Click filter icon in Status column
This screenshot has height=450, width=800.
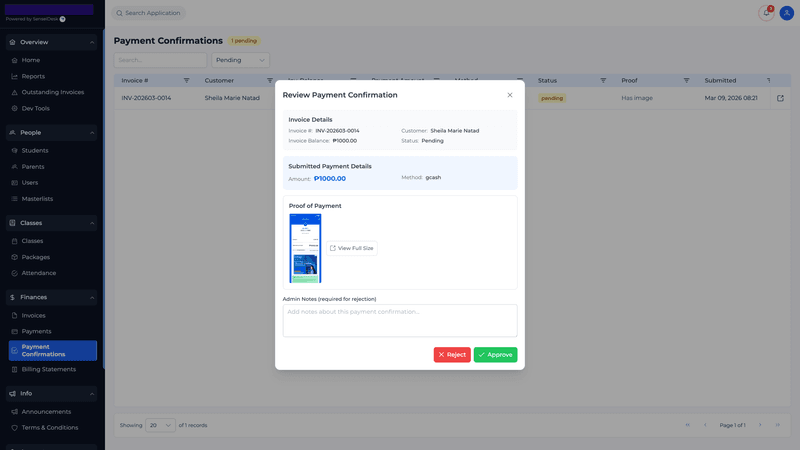(603, 80)
